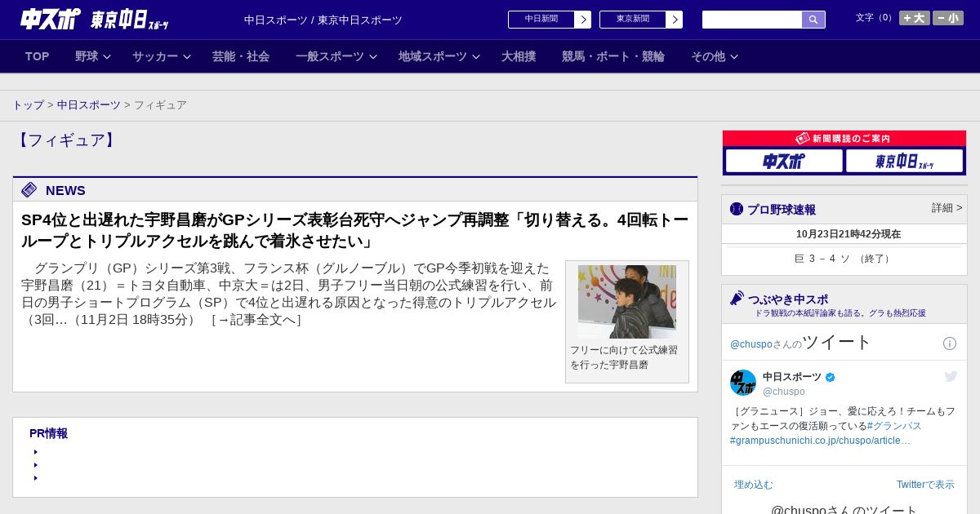Image resolution: width=980 pixels, height=514 pixels.
Task: Open the 宇野昌磨 SP4位 article headline
Action: (354, 231)
